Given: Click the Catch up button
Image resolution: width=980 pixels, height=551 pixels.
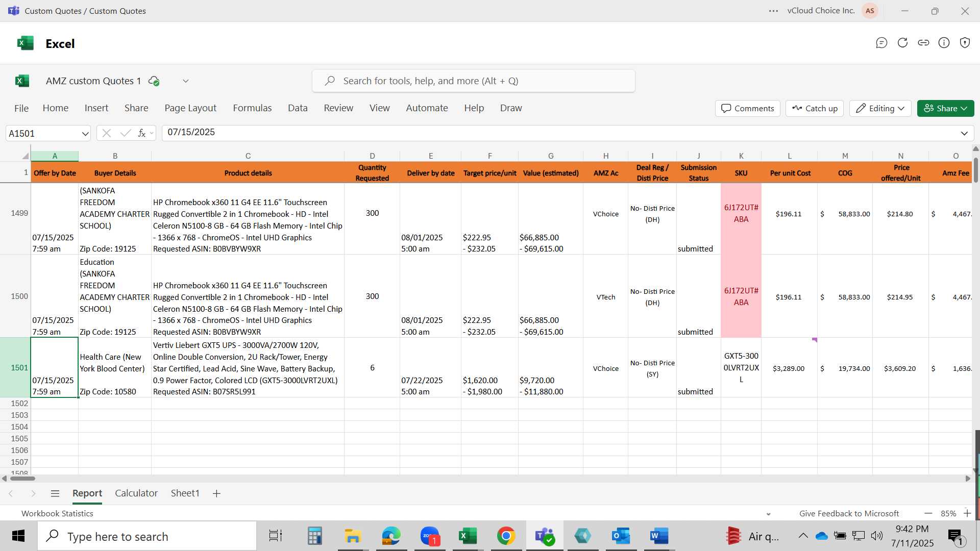Looking at the screenshot, I should pyautogui.click(x=815, y=108).
